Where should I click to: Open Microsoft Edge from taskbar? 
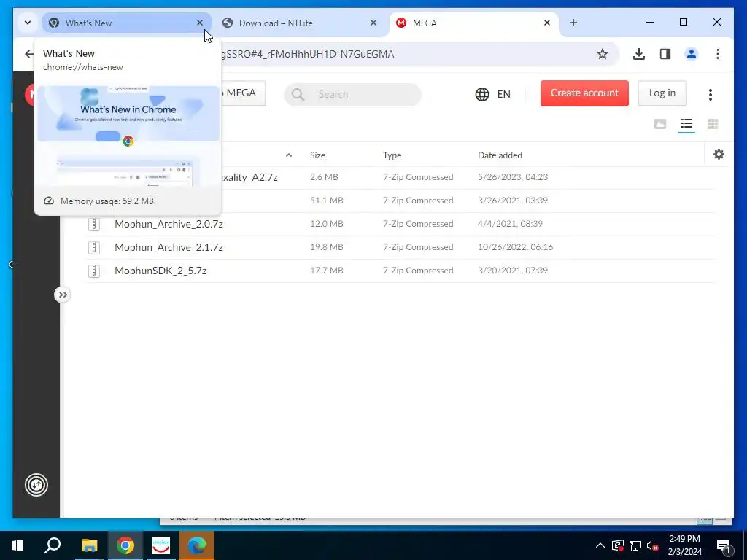197,545
